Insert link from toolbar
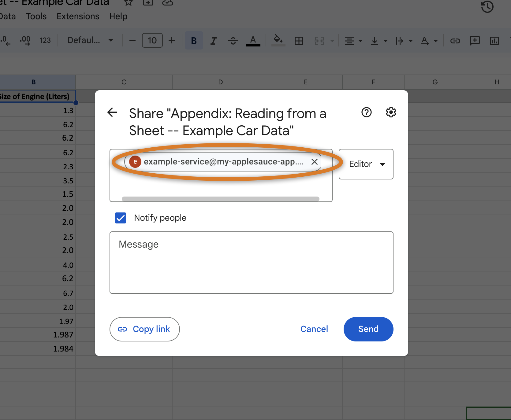Screen dimensions: 511x420 click(455, 41)
